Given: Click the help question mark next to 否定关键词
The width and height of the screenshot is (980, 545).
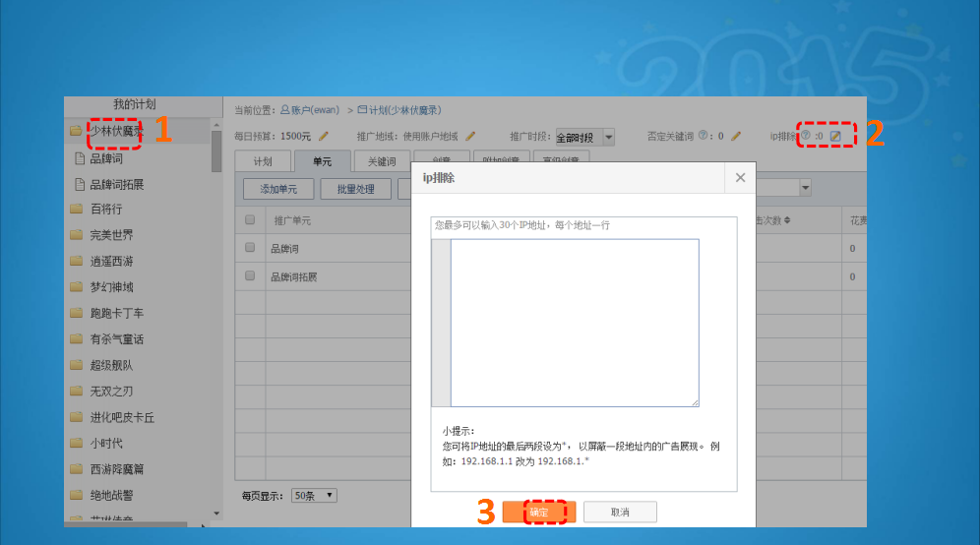Looking at the screenshot, I should (x=704, y=136).
